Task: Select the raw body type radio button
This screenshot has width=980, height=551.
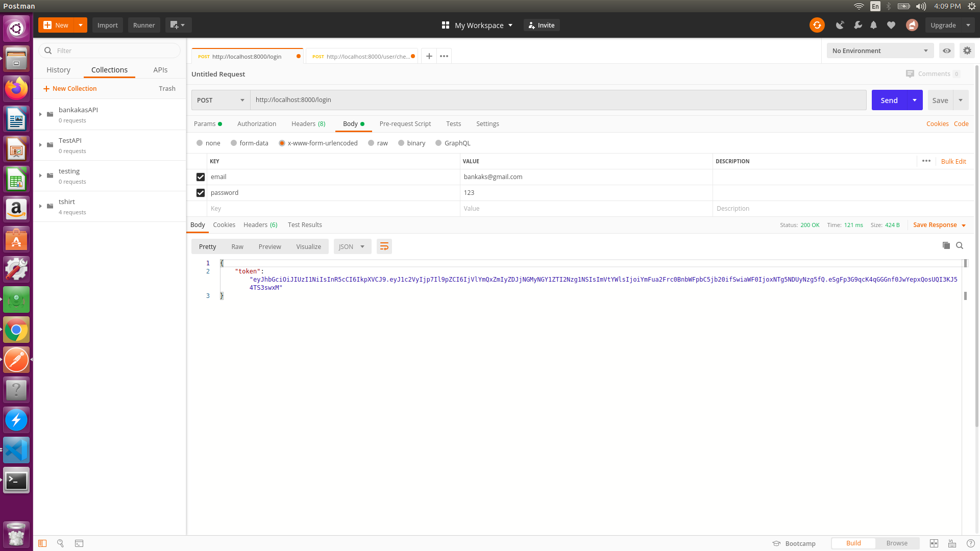Action: [371, 143]
